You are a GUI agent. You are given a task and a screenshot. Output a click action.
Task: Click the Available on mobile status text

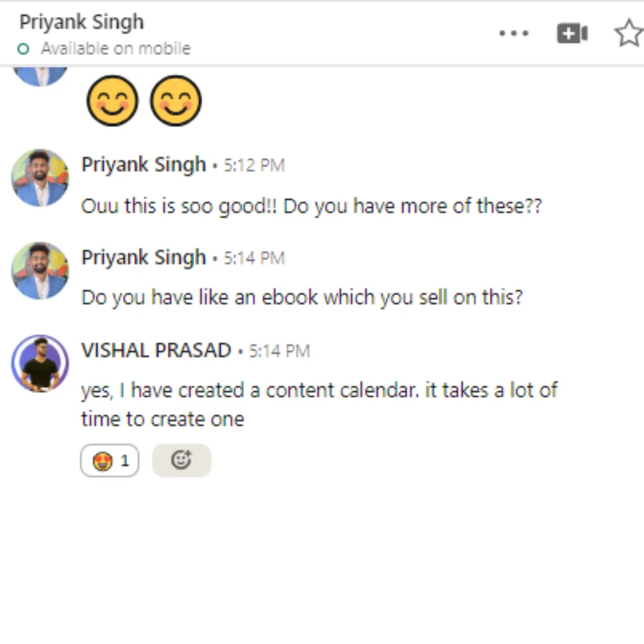pos(116,49)
